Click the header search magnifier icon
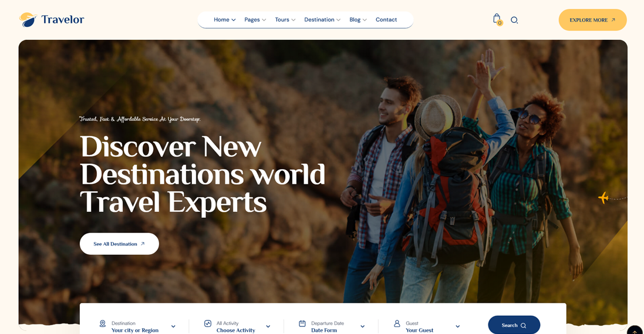Image resolution: width=644 pixels, height=334 pixels. [x=514, y=20]
